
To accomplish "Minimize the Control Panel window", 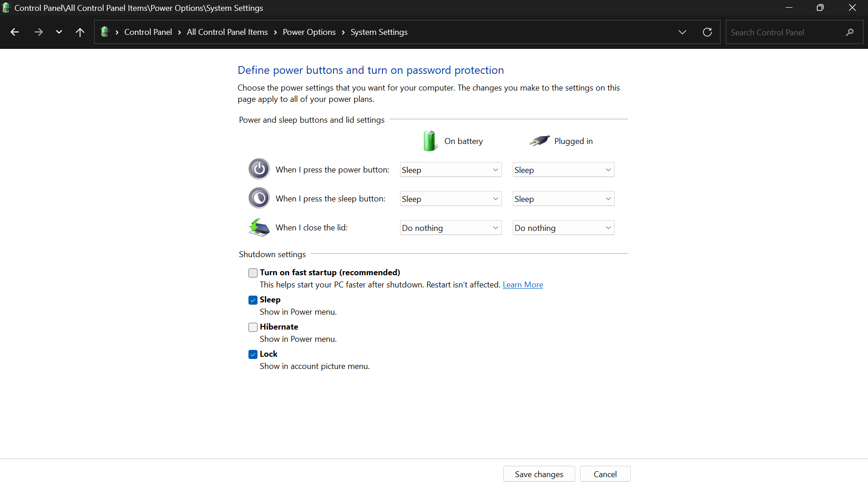I will coord(789,8).
